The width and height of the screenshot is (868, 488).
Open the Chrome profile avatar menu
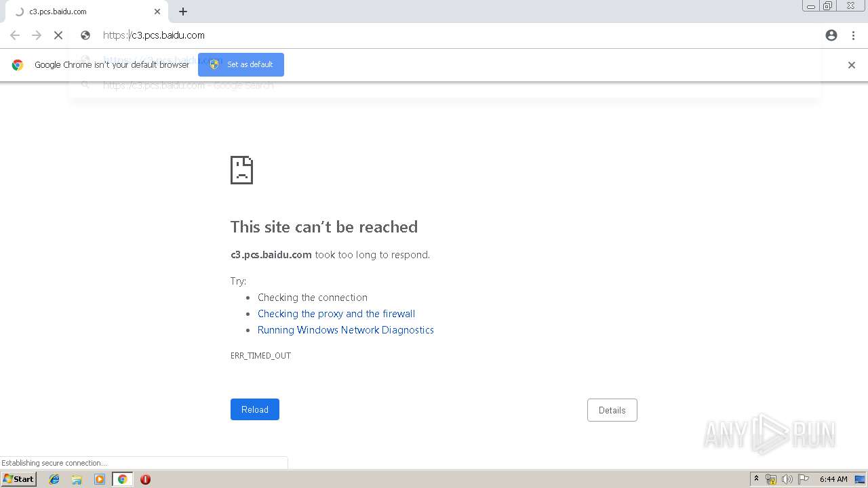pyautogui.click(x=831, y=35)
